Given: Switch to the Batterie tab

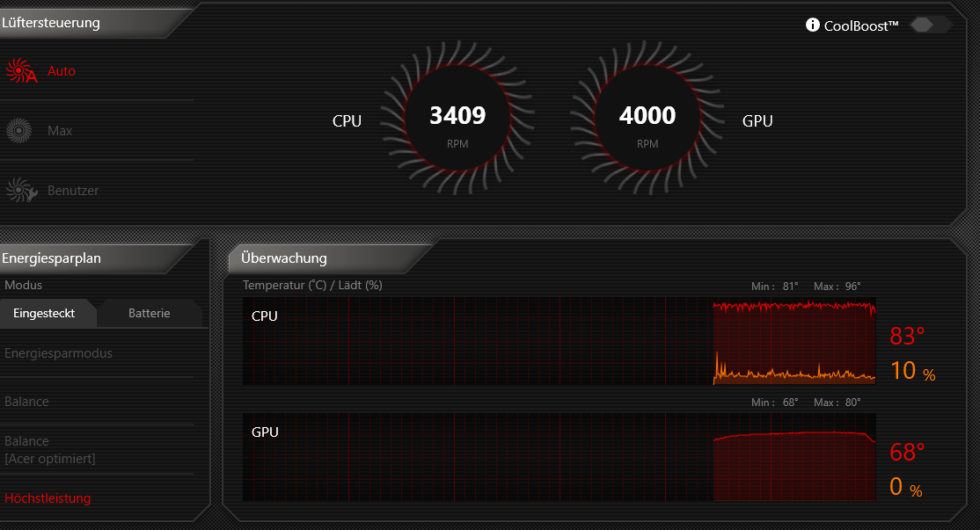Looking at the screenshot, I should click(149, 313).
